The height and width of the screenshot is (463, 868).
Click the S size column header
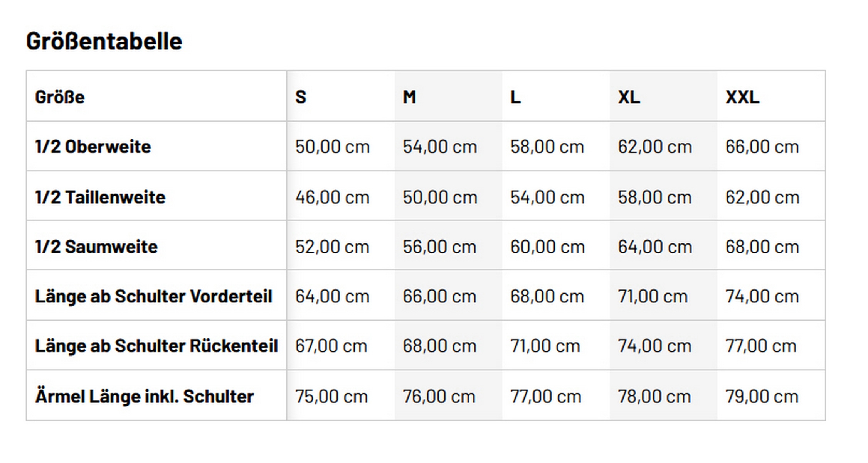click(x=301, y=97)
